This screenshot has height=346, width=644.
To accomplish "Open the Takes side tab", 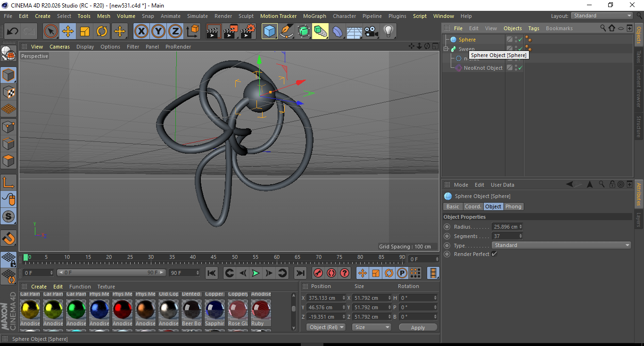I will point(639,56).
